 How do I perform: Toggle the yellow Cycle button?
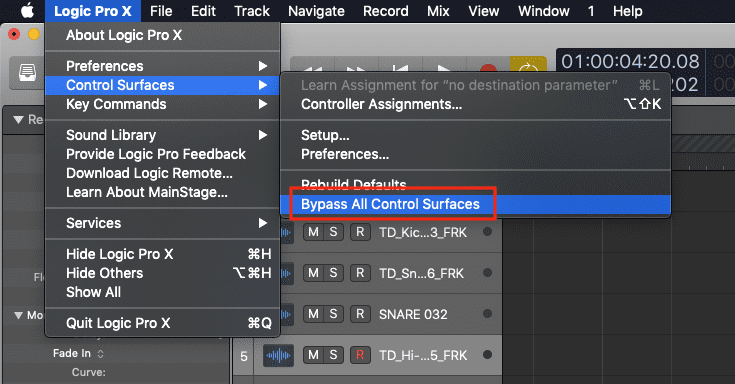[528, 65]
